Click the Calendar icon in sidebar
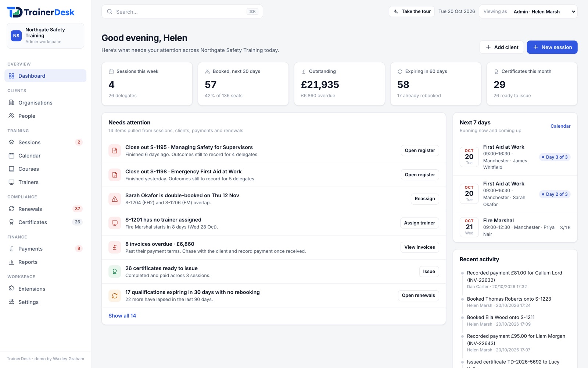 11,156
